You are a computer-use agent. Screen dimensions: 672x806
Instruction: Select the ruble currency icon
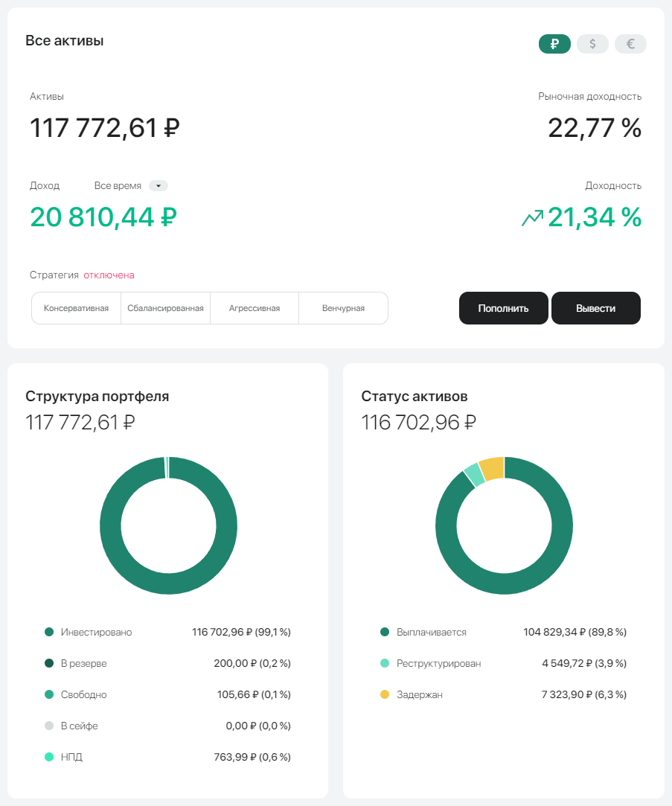tap(554, 44)
